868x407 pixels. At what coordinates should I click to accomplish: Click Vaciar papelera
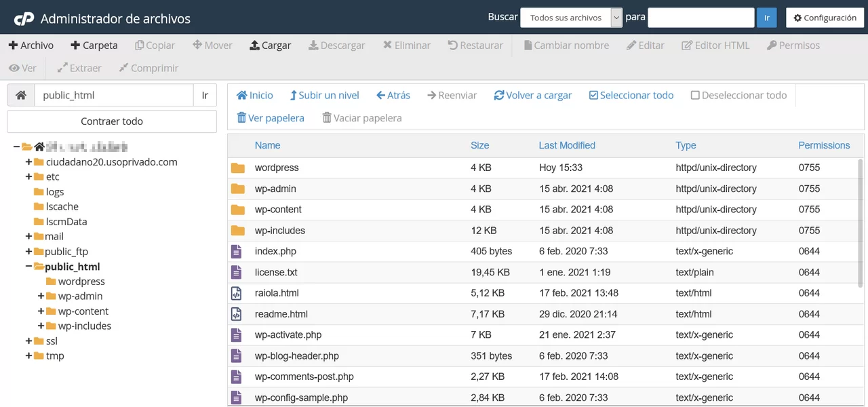[x=361, y=118]
